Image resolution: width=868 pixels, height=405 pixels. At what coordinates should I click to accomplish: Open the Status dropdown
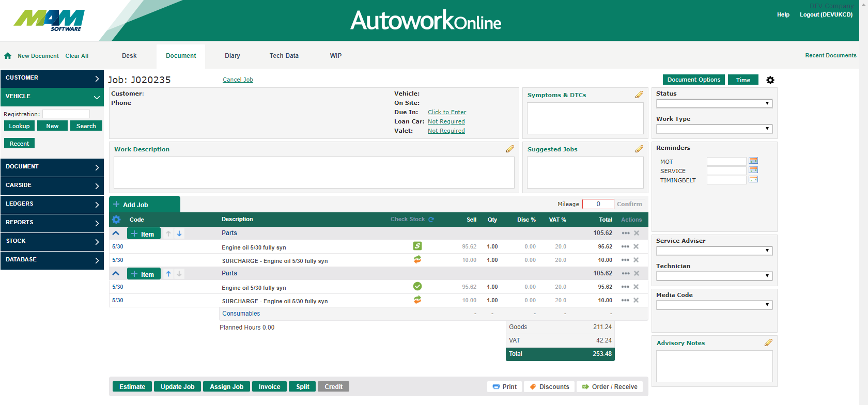[714, 104]
